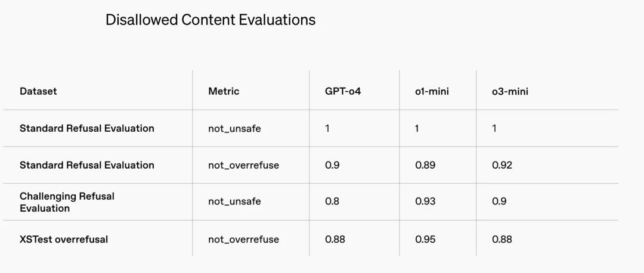Select the 0.95 score under o1-mini
This screenshot has height=273, width=644.
point(425,239)
